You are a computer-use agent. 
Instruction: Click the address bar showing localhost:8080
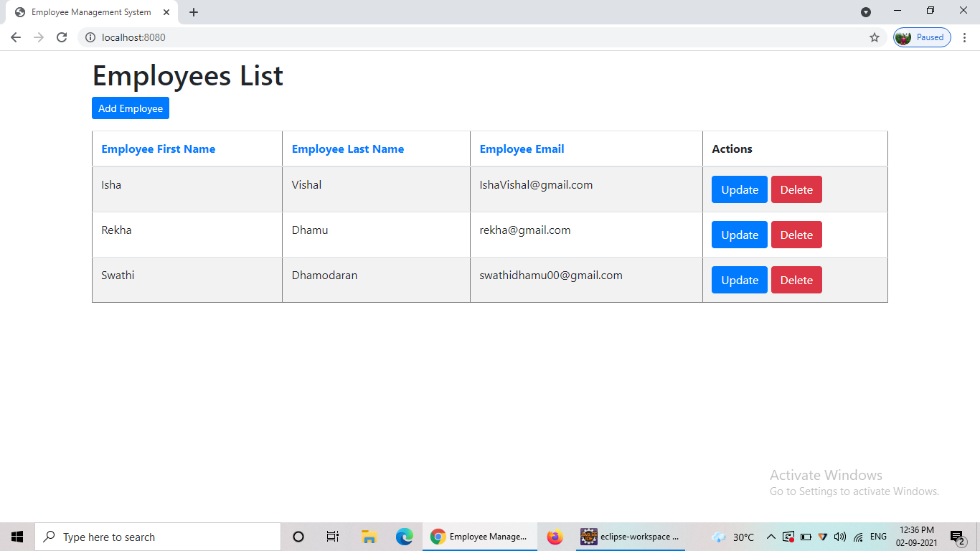tap(481, 37)
